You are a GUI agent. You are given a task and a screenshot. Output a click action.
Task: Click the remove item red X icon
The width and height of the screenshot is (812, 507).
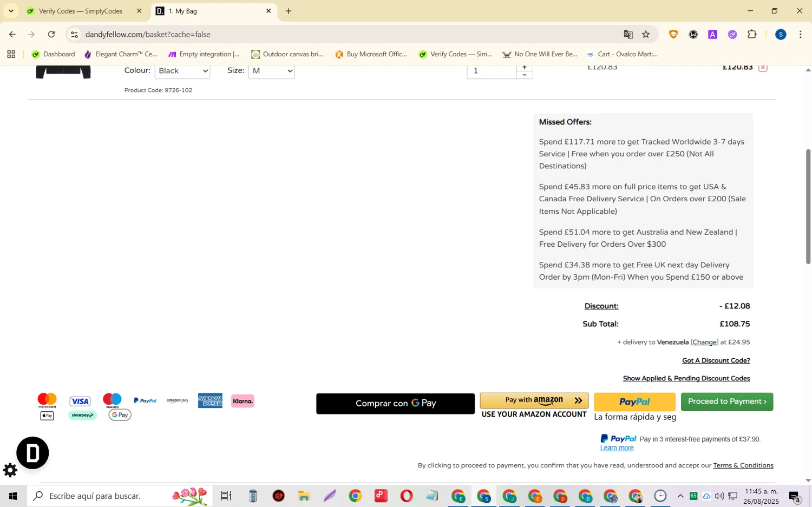tap(763, 67)
